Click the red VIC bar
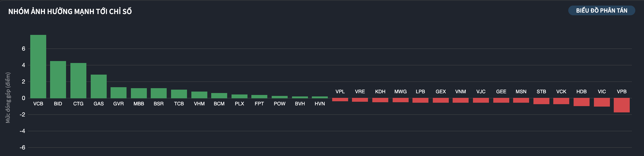 (x=602, y=102)
